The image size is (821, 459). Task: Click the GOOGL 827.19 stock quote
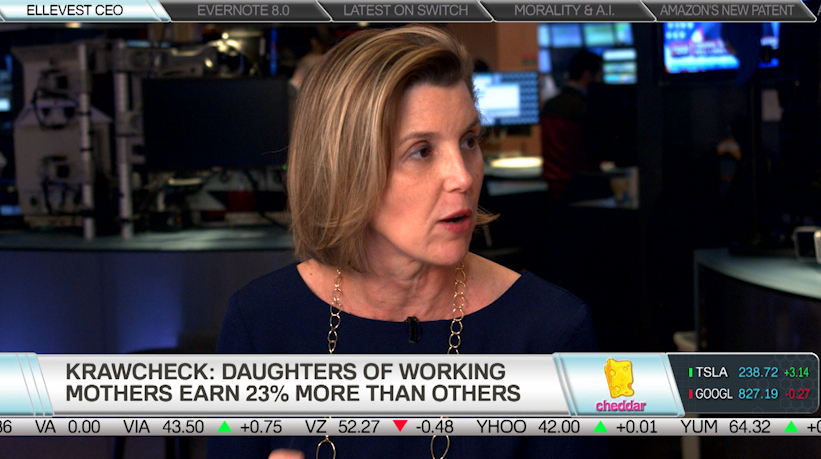(x=749, y=394)
